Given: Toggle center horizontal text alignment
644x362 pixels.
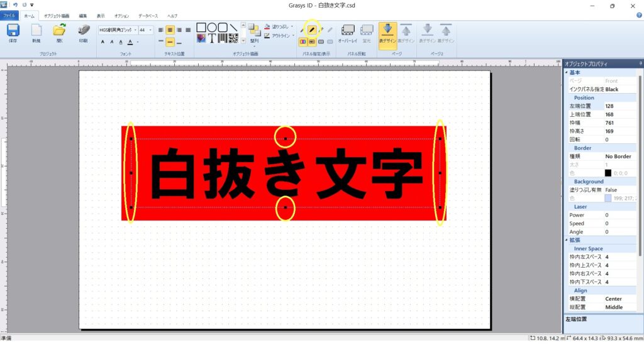Looking at the screenshot, I should click(x=170, y=30).
